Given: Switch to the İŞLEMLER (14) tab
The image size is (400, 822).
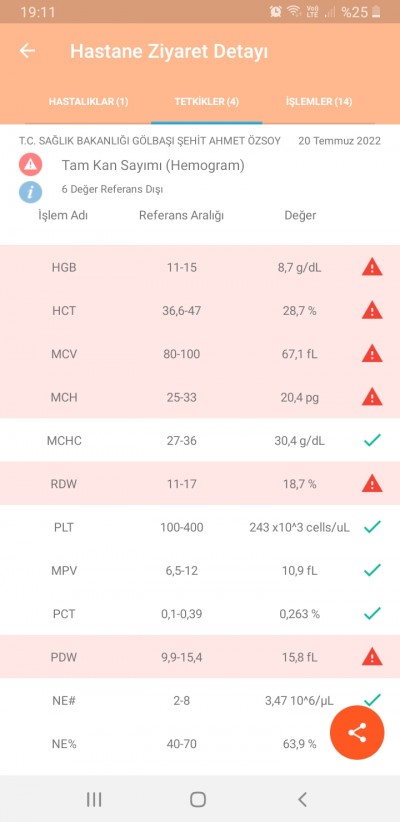Looking at the screenshot, I should [x=319, y=102].
